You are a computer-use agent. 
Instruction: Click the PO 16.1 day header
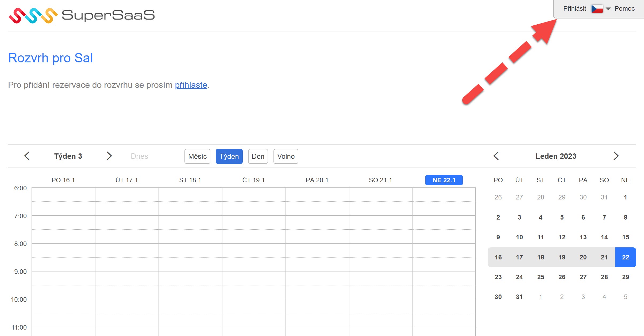[63, 180]
